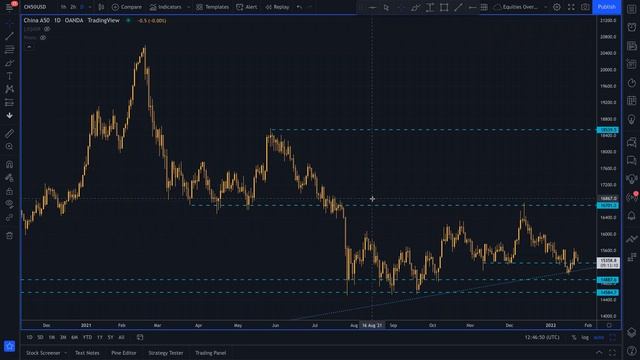Set range to YTD

coord(87,337)
